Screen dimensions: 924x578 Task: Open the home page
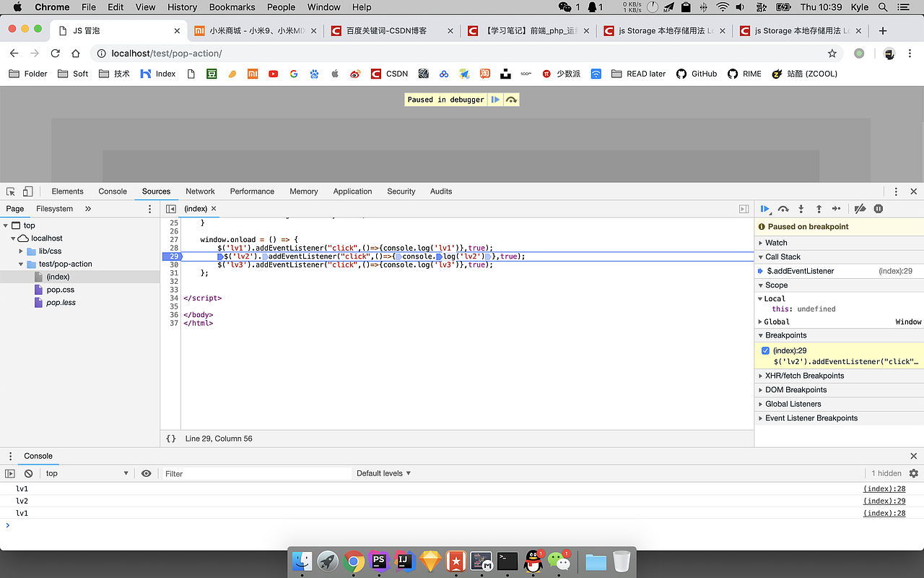tap(76, 53)
